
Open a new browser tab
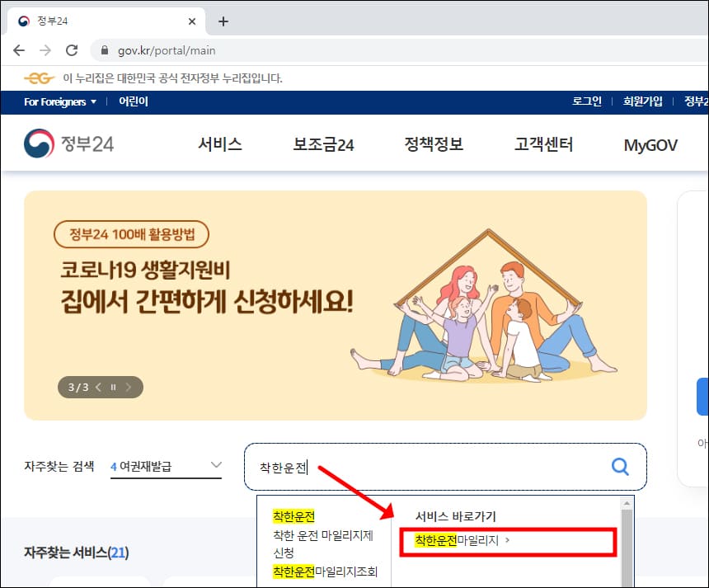[x=223, y=21]
